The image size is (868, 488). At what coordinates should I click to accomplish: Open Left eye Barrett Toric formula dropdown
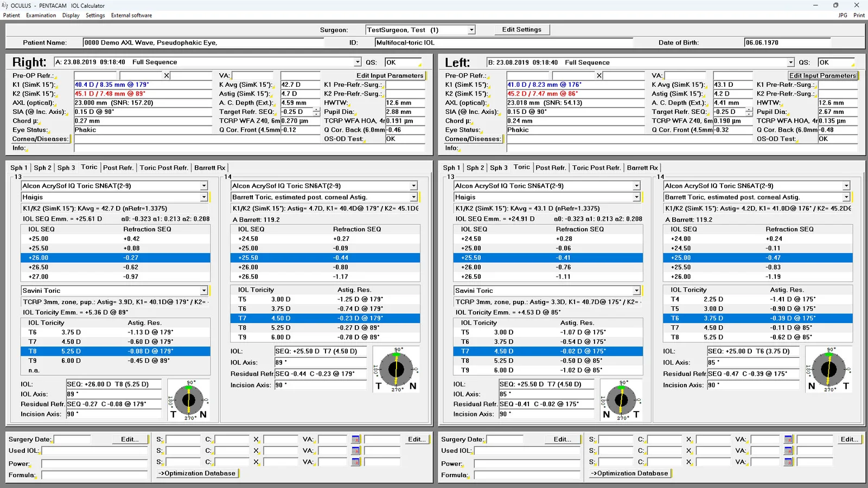[846, 197]
